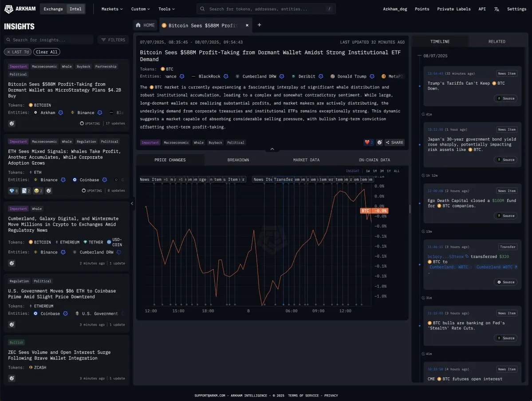Add emoji reaction next to the SHARE button

coord(380,142)
